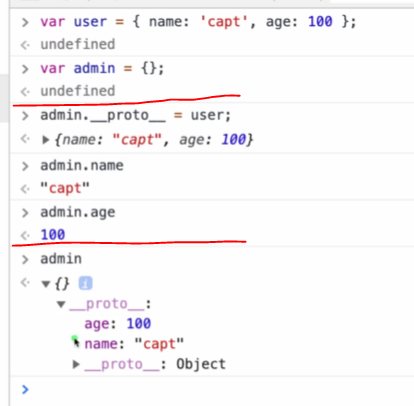
Task: Select the 'age: 100' property in __proto__
Action: click(x=118, y=324)
